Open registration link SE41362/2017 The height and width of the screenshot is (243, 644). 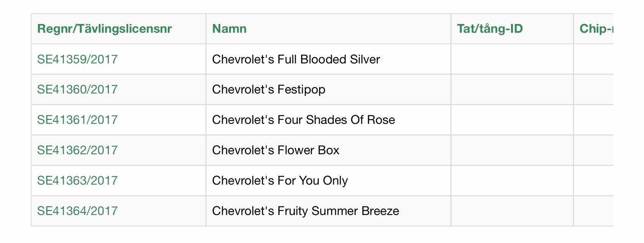(x=77, y=150)
